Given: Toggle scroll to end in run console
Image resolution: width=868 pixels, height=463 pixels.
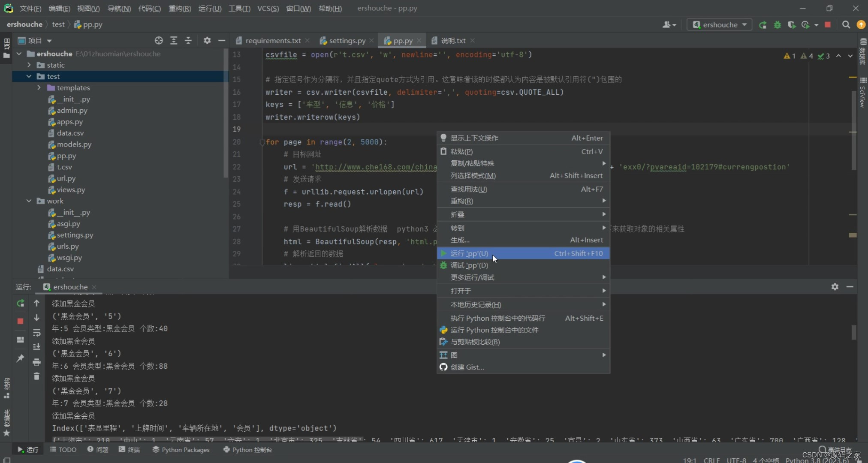Looking at the screenshot, I should pyautogui.click(x=36, y=346).
